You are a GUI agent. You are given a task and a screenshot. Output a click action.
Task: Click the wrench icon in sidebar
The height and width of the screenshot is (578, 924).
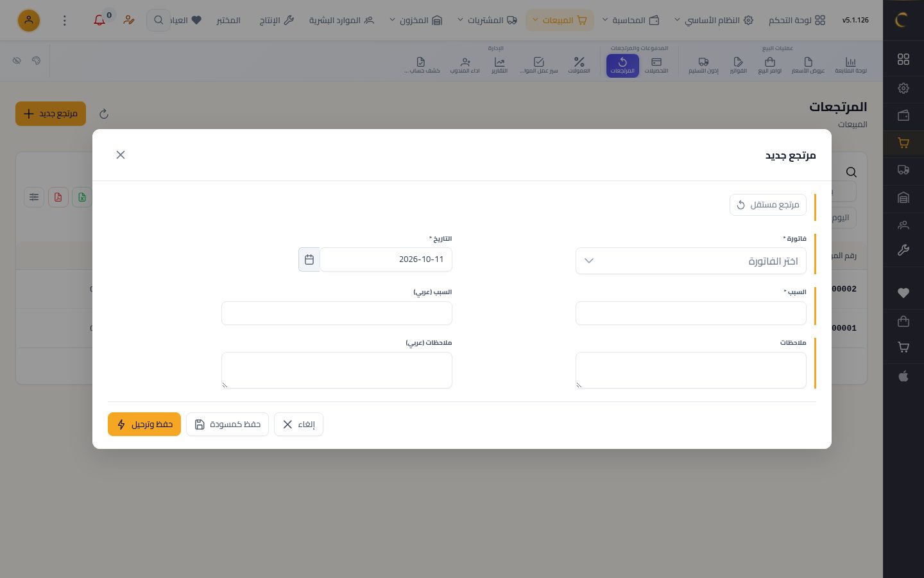tap(903, 250)
